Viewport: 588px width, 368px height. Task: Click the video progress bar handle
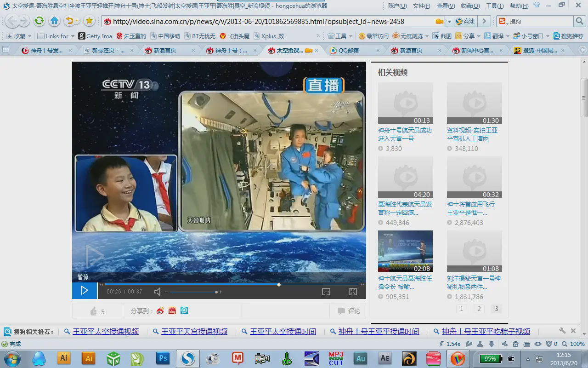point(279,285)
